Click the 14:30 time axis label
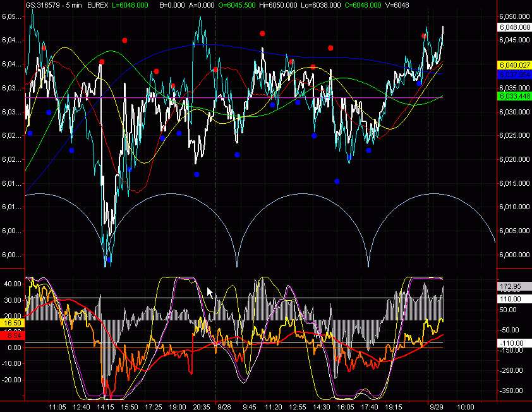Image resolution: width=532 pixels, height=412 pixels. point(322,407)
